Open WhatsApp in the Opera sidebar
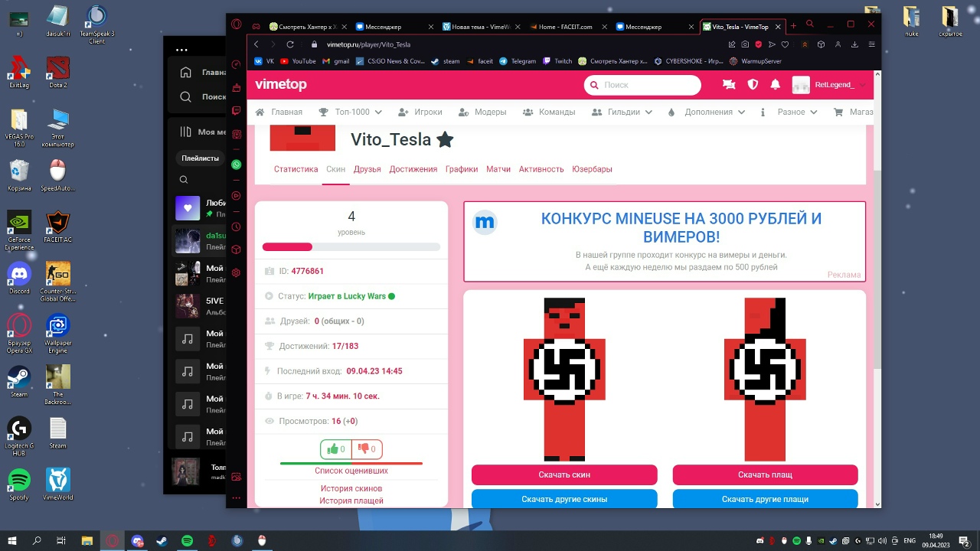 click(x=237, y=165)
